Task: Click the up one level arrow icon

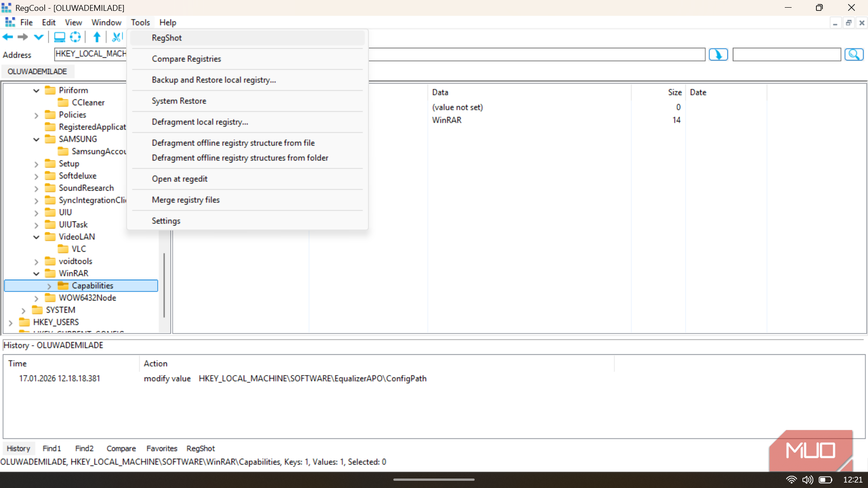Action: [97, 37]
